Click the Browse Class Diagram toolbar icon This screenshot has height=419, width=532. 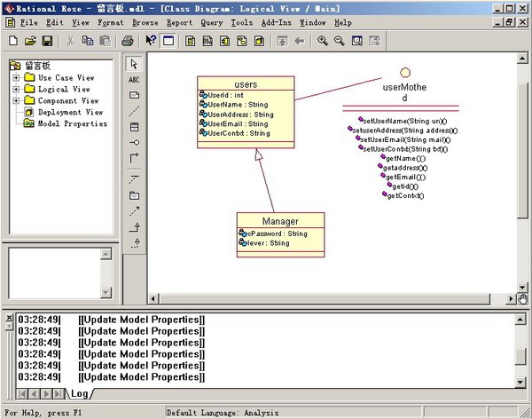[190, 41]
